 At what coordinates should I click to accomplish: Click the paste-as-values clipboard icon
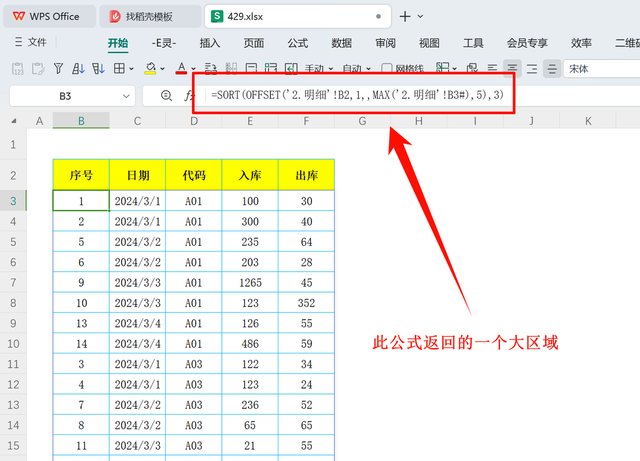pyautogui.click(x=18, y=69)
